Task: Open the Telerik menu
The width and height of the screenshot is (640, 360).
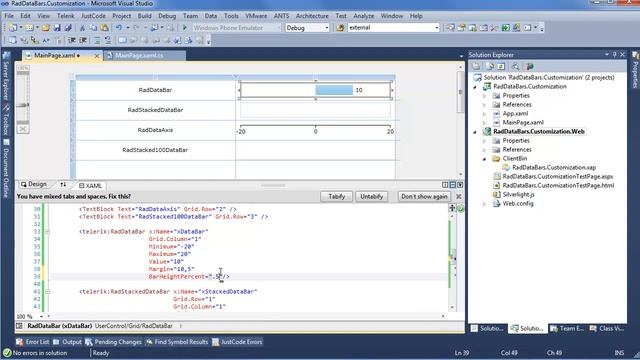Action: click(x=65, y=16)
